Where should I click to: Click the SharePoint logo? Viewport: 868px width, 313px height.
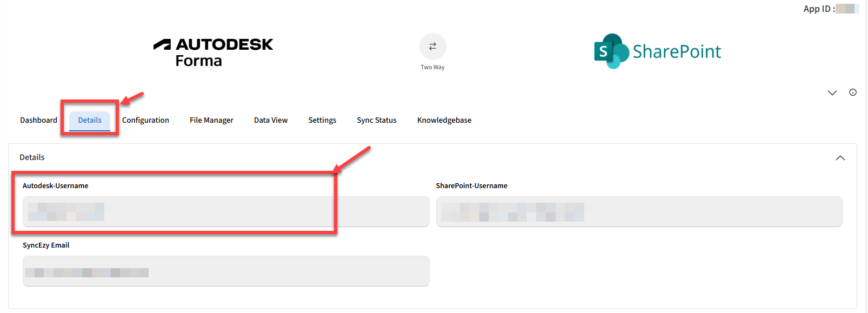tap(657, 51)
